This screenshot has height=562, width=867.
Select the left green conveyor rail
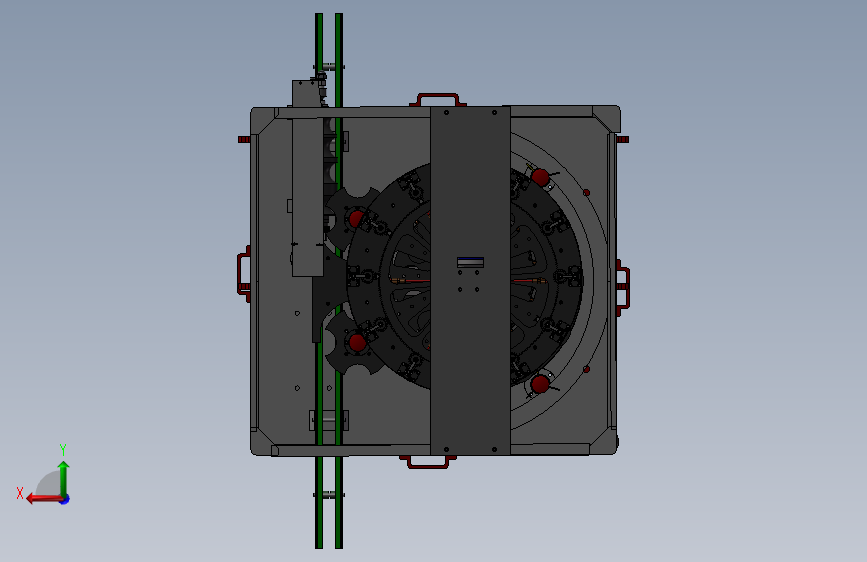click(x=319, y=281)
